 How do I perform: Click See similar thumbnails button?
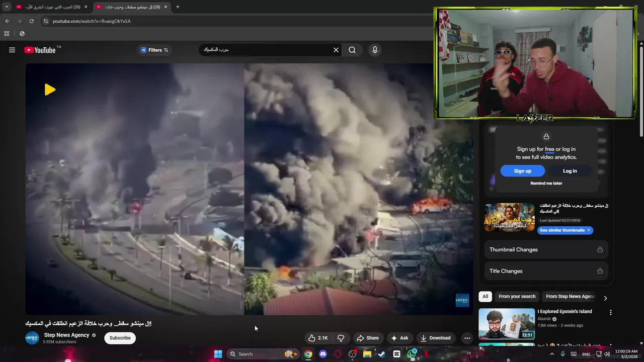coord(566,230)
